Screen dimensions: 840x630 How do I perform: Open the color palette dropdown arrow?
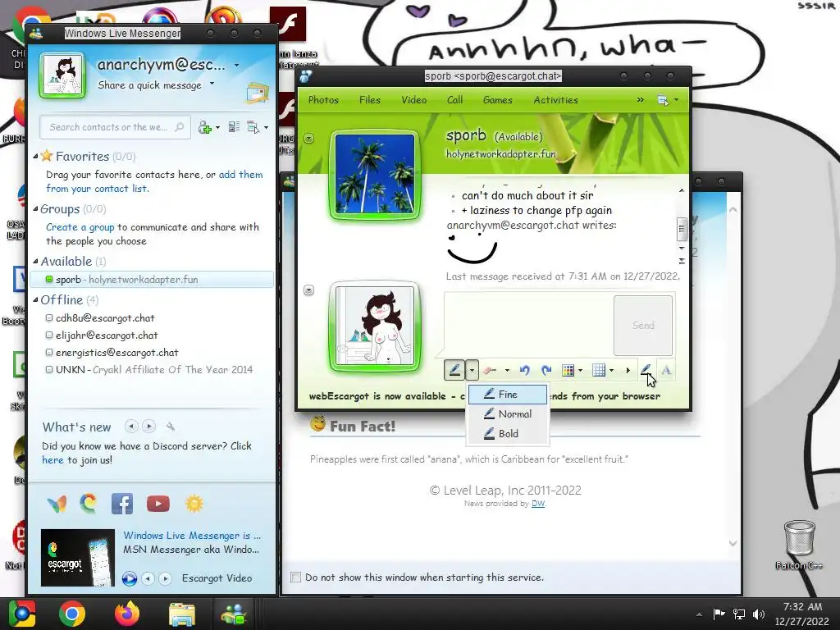point(580,370)
